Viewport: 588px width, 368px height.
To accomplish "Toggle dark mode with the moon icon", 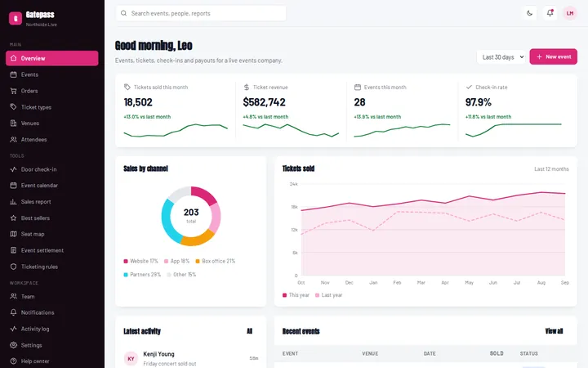I will pyautogui.click(x=529, y=13).
